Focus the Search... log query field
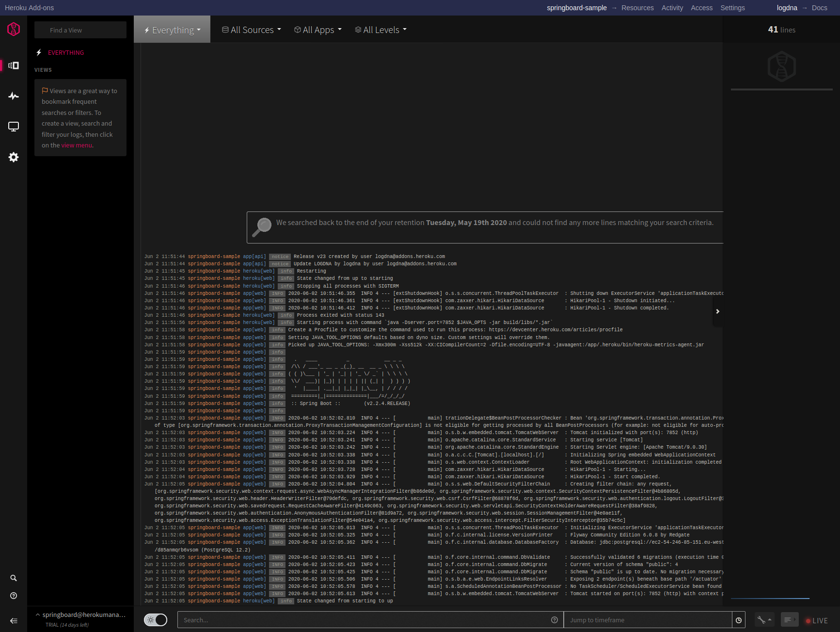 tap(370, 620)
